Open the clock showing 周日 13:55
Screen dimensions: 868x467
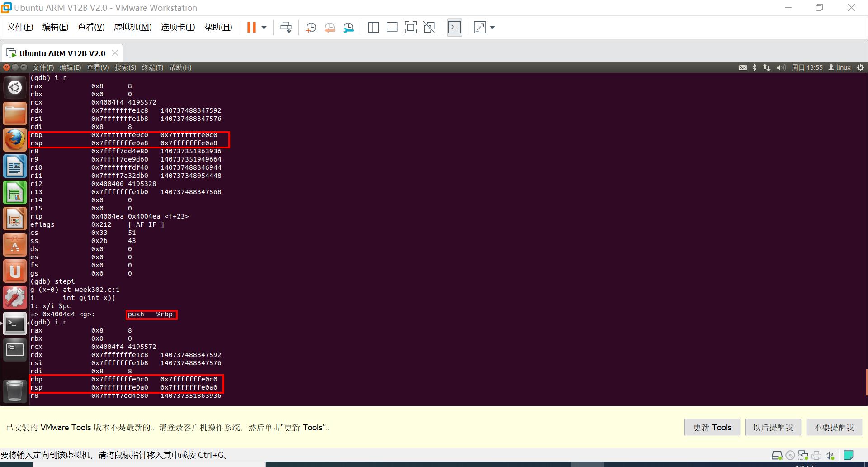click(x=807, y=67)
